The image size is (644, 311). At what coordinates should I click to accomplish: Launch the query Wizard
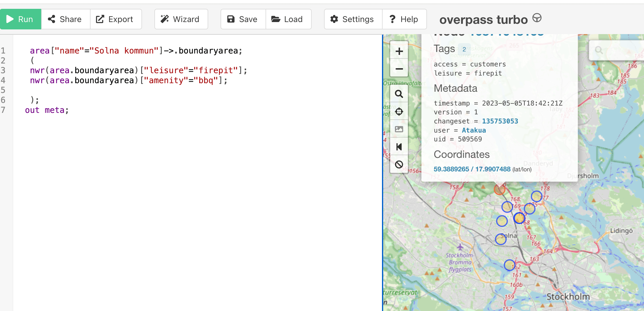click(181, 19)
